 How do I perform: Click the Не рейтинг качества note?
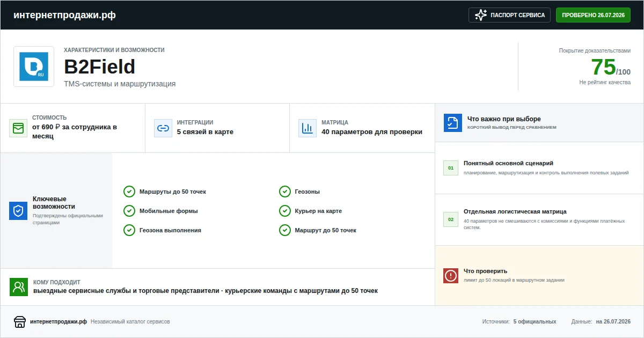click(x=605, y=83)
